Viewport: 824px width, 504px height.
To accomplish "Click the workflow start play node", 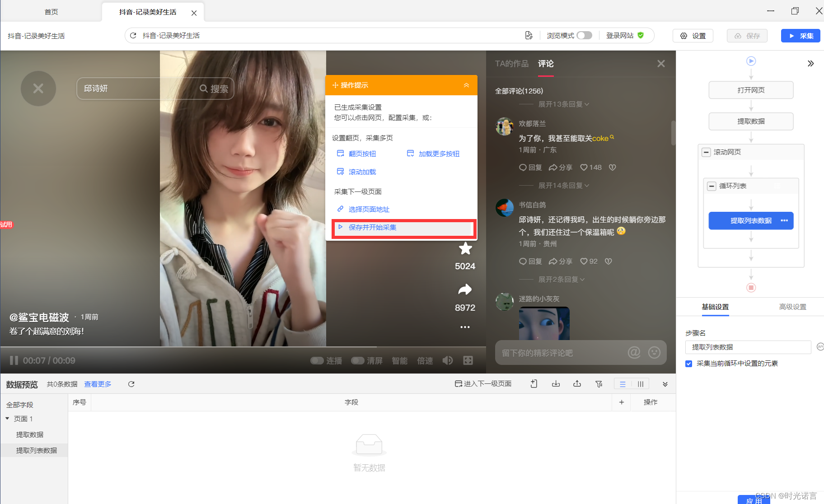I will pos(751,61).
